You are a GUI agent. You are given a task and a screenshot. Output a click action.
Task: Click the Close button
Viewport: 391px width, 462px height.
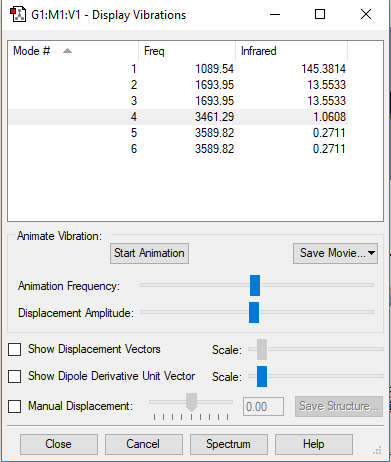59,444
